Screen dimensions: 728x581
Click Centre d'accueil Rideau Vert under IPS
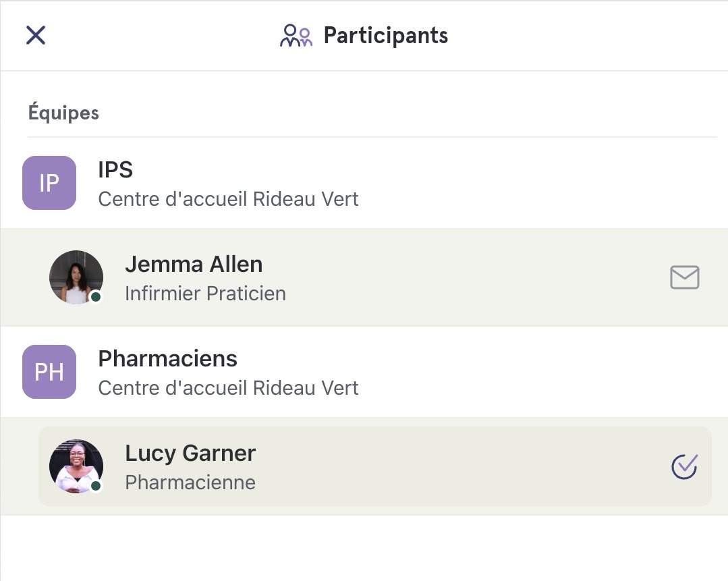click(228, 199)
